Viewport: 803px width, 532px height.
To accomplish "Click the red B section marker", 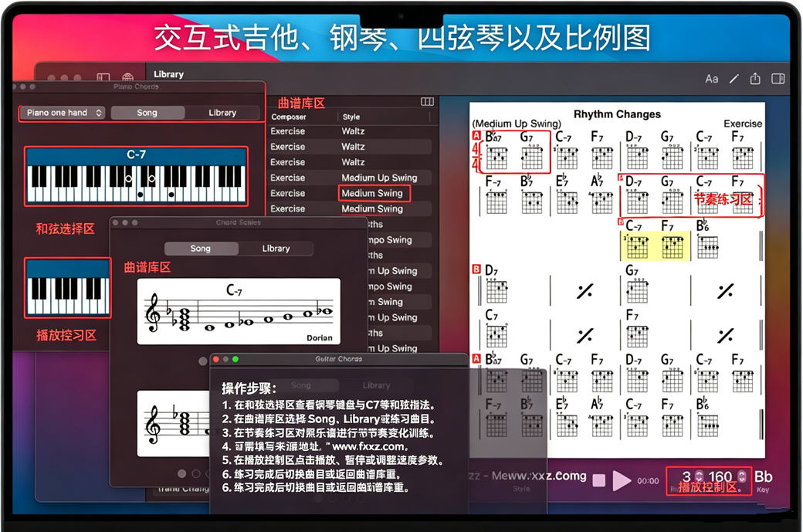I will tap(476, 269).
